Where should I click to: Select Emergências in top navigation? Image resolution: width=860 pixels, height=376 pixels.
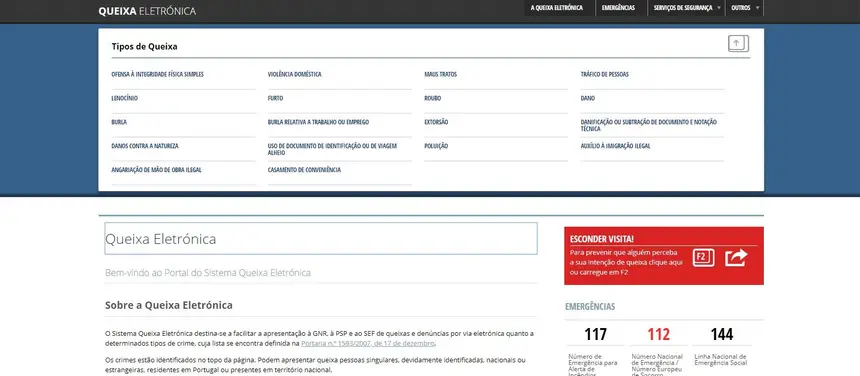618,8
